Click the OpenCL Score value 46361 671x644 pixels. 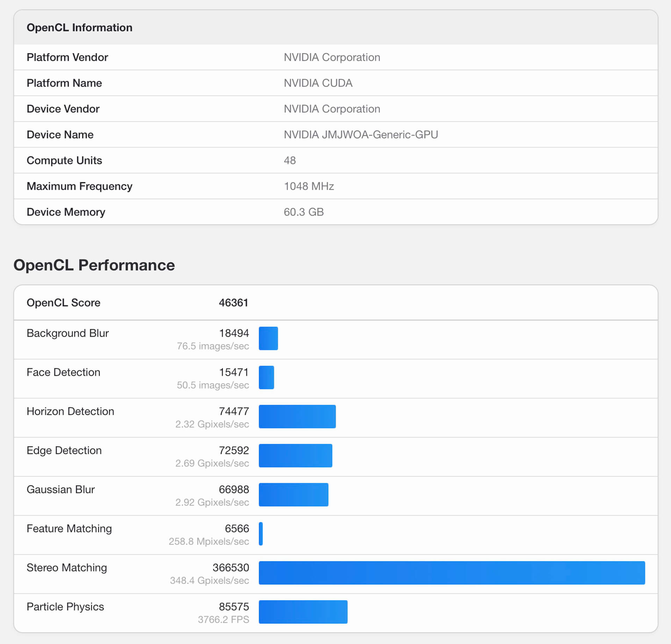233,302
